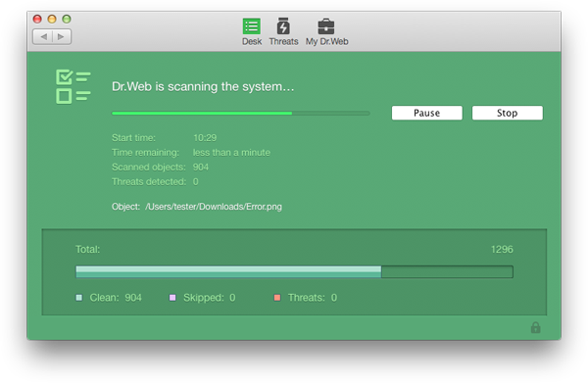Pause the system scan
588x383 pixels.
(x=426, y=113)
